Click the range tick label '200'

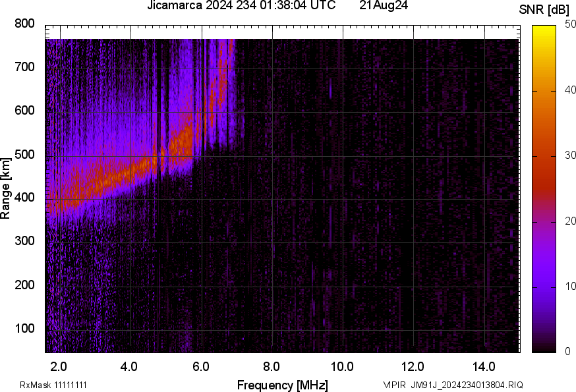click(x=24, y=285)
